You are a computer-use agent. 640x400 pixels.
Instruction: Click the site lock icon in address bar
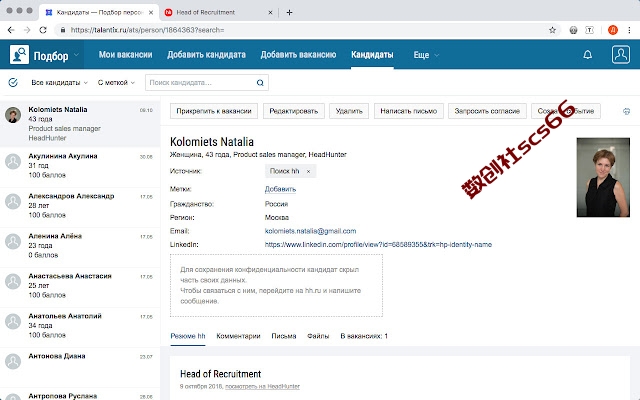coord(62,30)
